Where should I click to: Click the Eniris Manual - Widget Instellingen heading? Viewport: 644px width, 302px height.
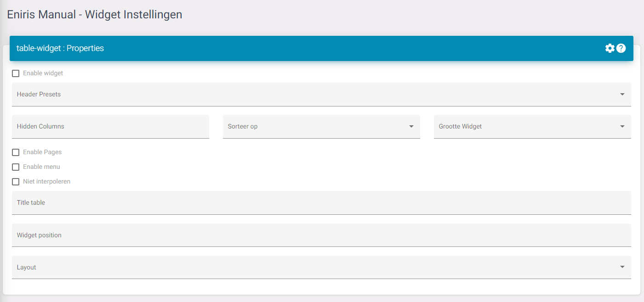95,15
